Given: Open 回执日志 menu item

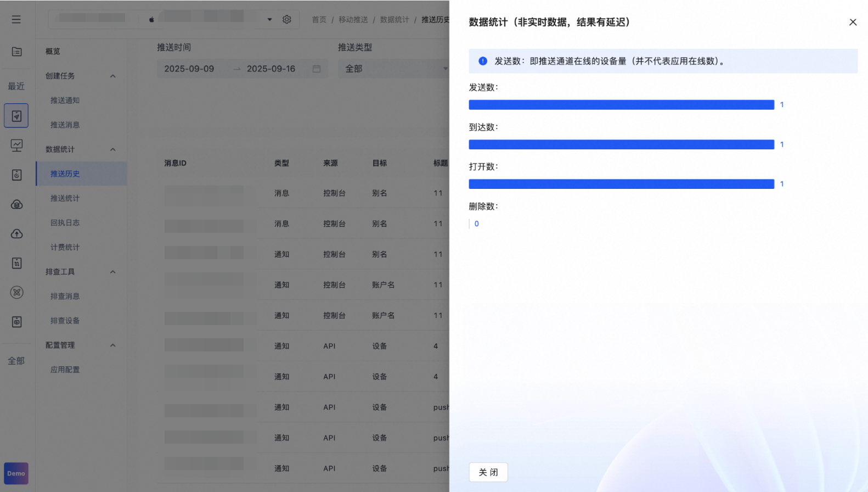Looking at the screenshot, I should point(65,222).
